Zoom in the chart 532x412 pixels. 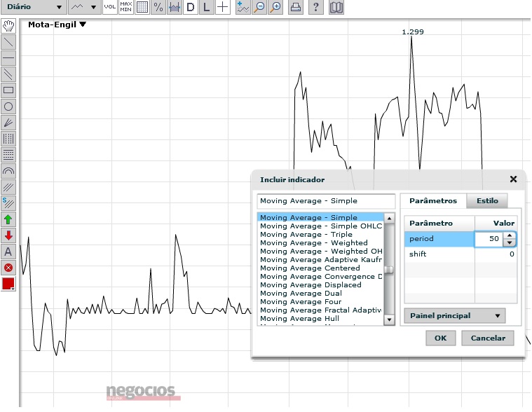click(x=276, y=7)
